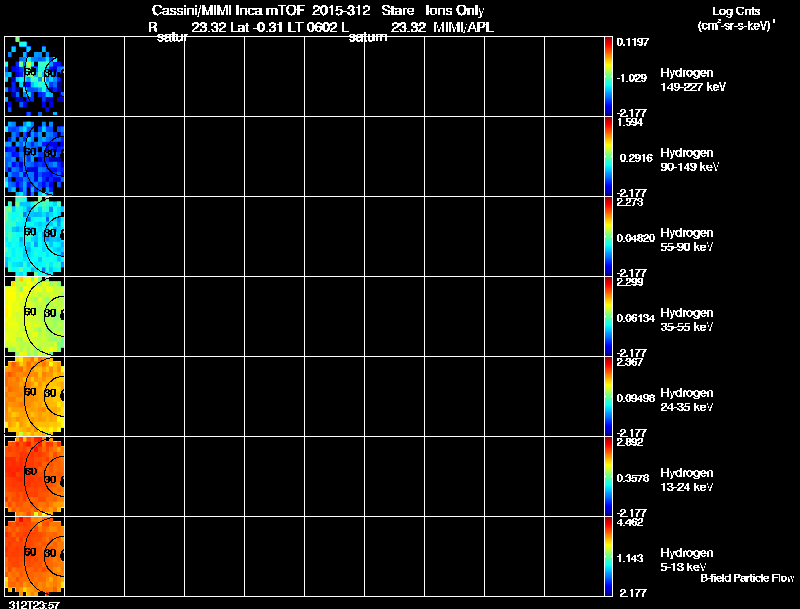
Task: Click the '90-149 keV' energy label
Action: pos(689,167)
